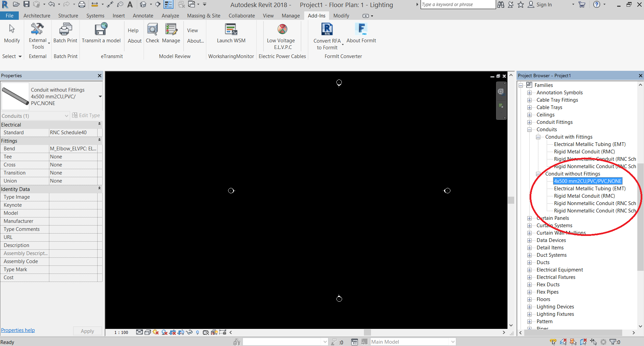Switch to the Architecture ribbon tab

point(37,15)
